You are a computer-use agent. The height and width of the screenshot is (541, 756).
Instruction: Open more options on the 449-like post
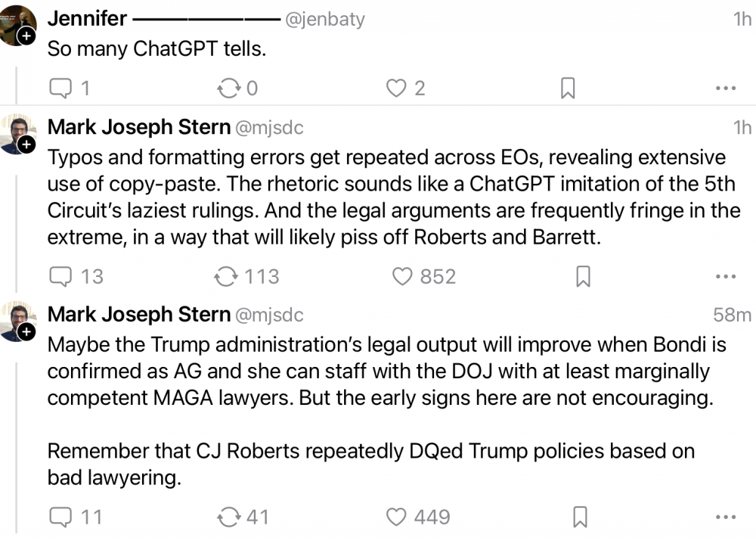725,517
